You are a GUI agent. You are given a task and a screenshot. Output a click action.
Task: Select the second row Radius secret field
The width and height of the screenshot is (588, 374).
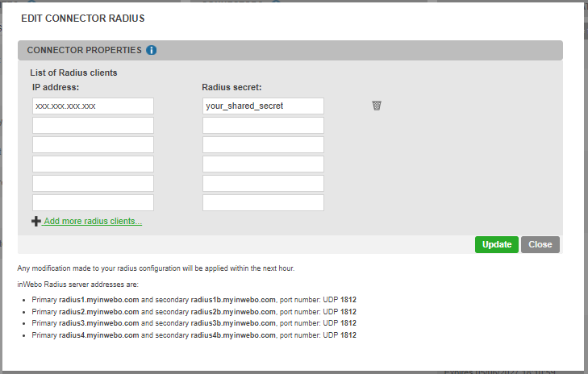tap(263, 125)
